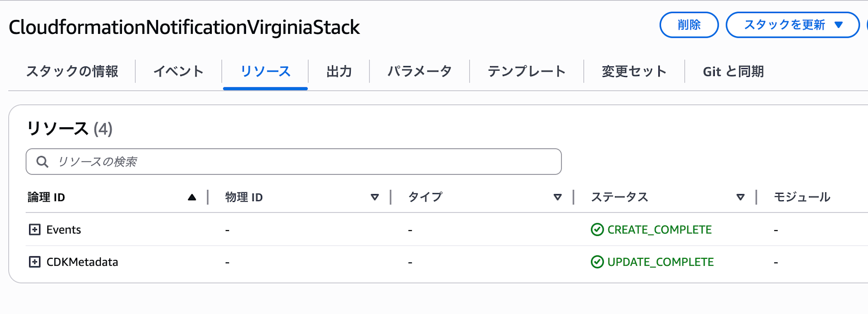
Task: Expand the CDKMetadata resource row
Action: click(35, 262)
